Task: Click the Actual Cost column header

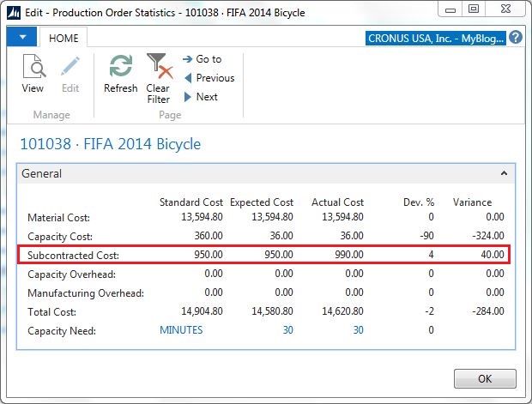Action: coord(337,202)
